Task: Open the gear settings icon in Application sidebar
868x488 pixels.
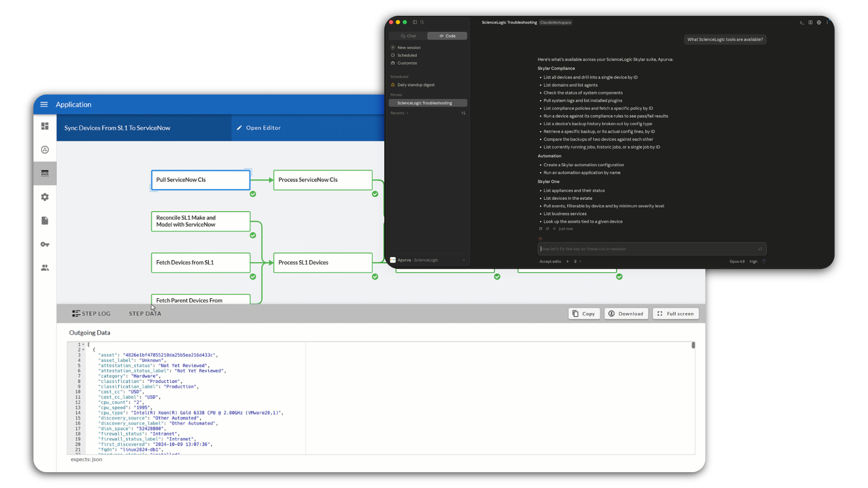Action: click(45, 197)
